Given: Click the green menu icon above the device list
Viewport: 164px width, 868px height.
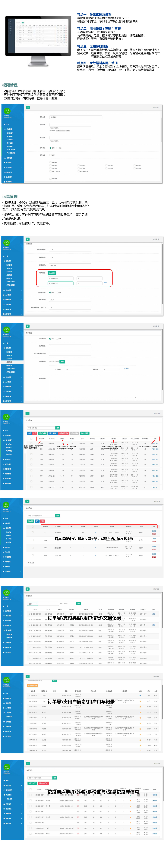Looking at the screenshot, I should pyautogui.click(x=28, y=413).
